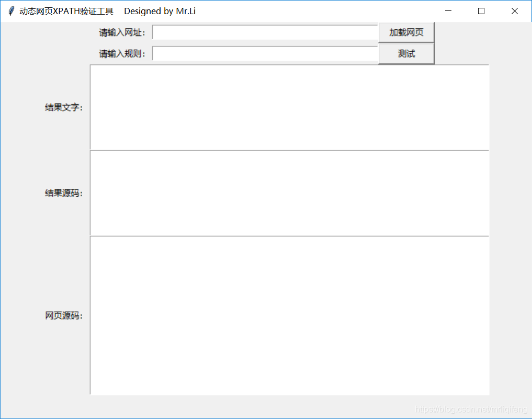Click the 结果文字 label
The width and height of the screenshot is (532, 419).
pos(64,107)
